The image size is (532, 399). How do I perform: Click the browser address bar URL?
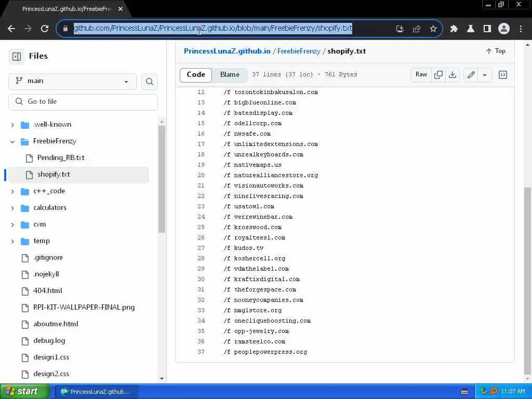(x=212, y=28)
